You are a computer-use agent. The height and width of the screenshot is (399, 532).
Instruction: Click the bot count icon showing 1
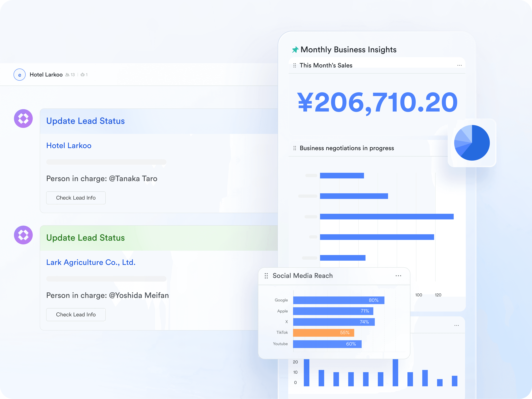point(83,75)
